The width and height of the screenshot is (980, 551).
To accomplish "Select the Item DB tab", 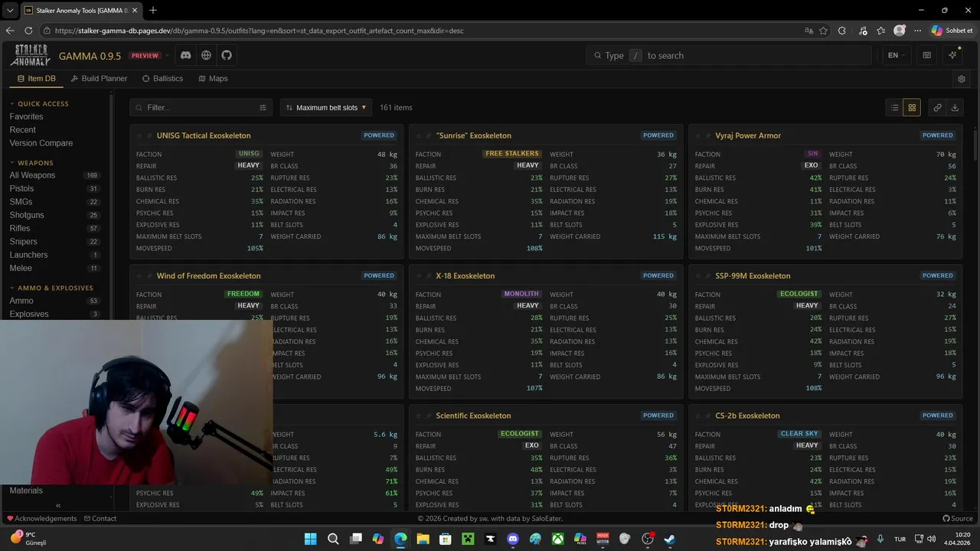I will point(36,79).
